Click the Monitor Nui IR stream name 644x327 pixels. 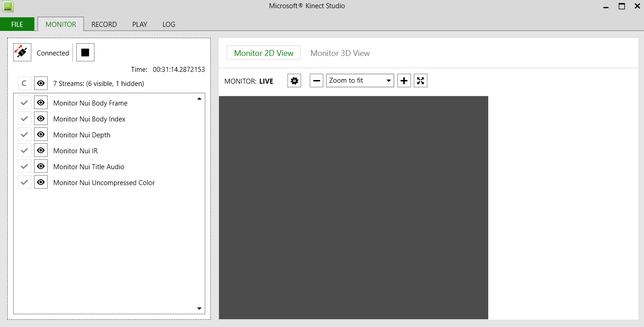pyautogui.click(x=75, y=151)
